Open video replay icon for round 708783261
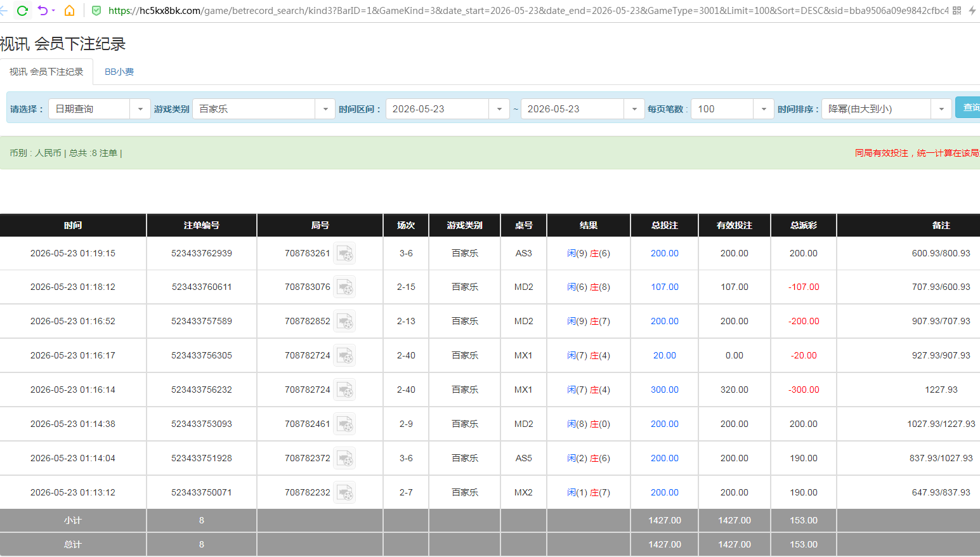This screenshot has height=557, width=980. coord(345,253)
